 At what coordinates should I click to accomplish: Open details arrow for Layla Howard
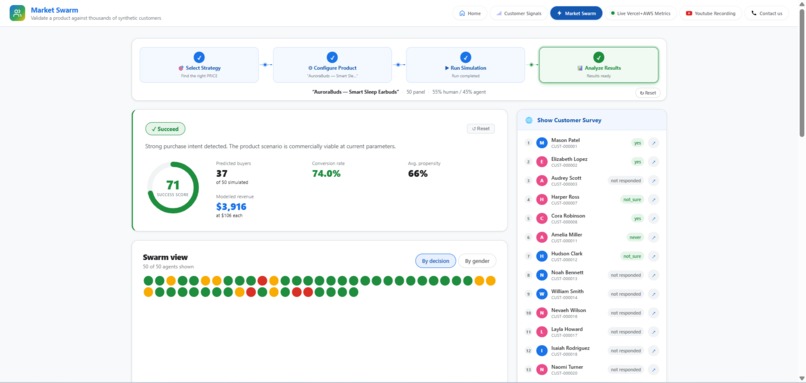click(653, 332)
